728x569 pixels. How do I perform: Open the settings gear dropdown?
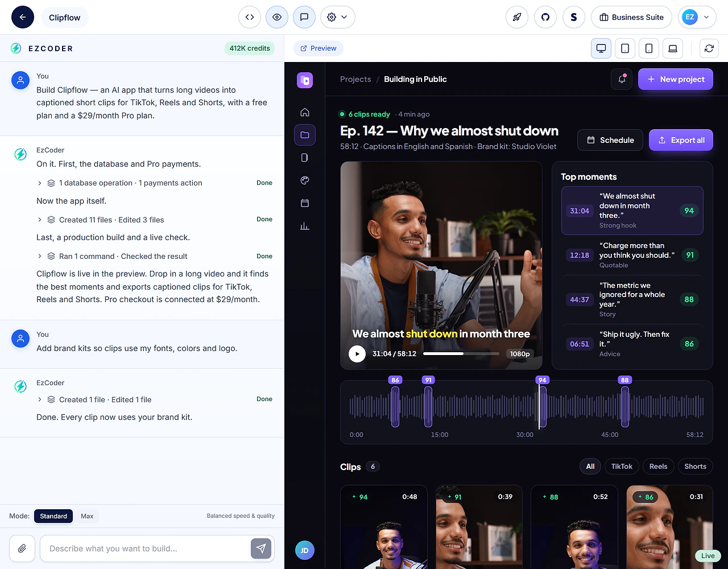pos(338,17)
